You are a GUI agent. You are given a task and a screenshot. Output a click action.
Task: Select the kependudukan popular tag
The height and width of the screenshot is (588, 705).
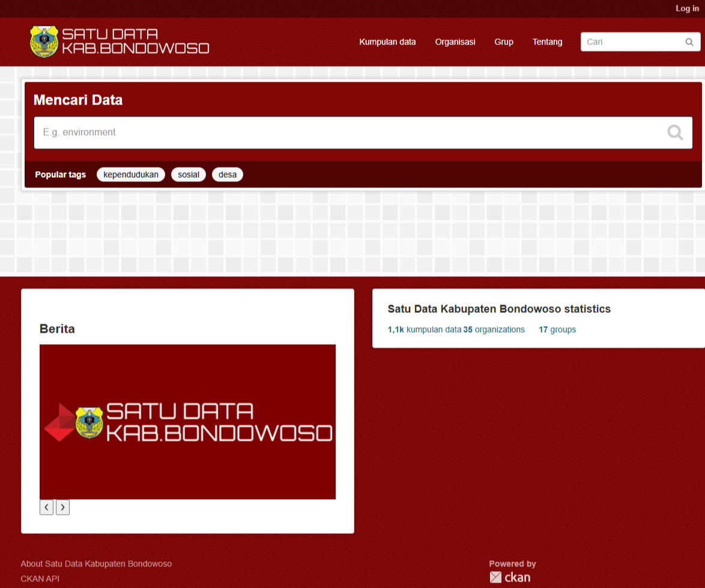(131, 175)
